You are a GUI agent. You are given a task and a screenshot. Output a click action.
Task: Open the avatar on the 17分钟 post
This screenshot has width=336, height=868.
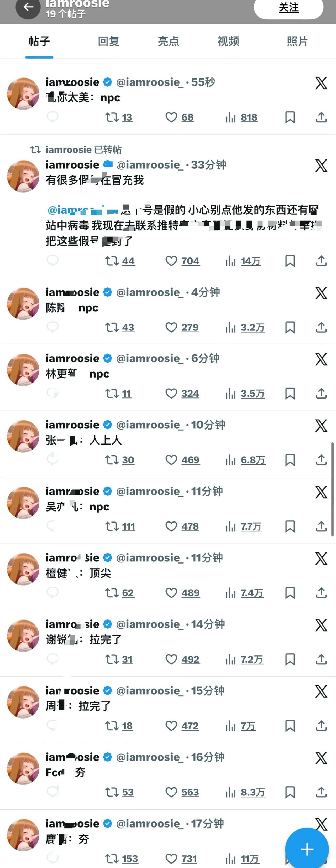[23, 835]
